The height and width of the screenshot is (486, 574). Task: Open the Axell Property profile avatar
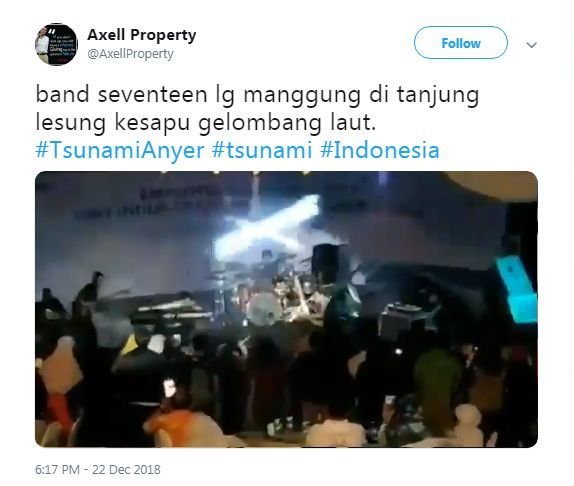[x=56, y=44]
